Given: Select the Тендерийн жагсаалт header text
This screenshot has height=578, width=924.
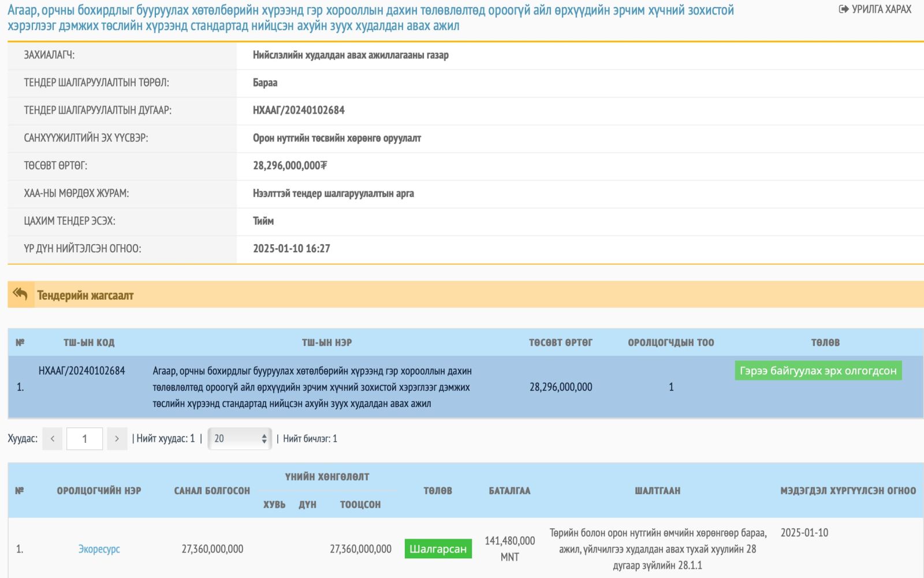Looking at the screenshot, I should pos(85,296).
